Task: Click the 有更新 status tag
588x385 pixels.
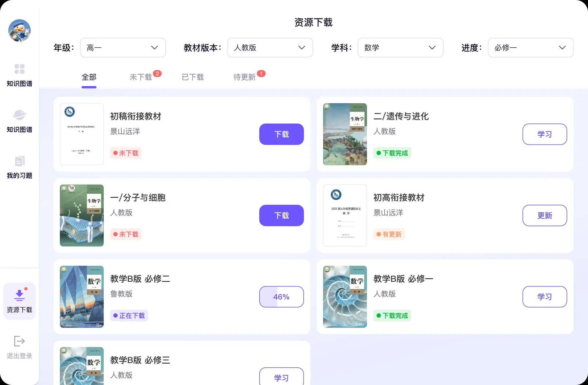Action: [x=389, y=234]
